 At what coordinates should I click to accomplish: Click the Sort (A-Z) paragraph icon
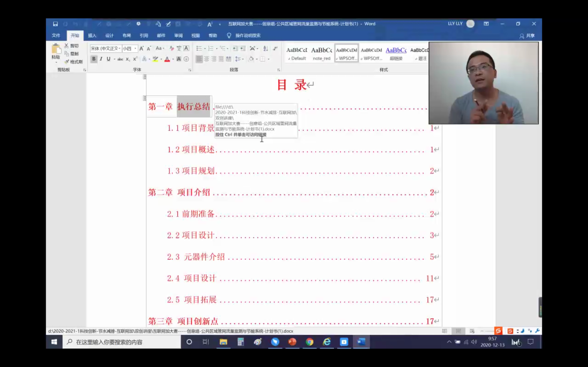(265, 48)
